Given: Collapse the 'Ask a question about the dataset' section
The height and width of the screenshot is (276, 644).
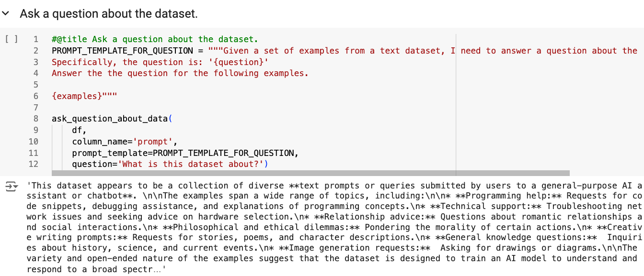Looking at the screenshot, I should (x=6, y=14).
